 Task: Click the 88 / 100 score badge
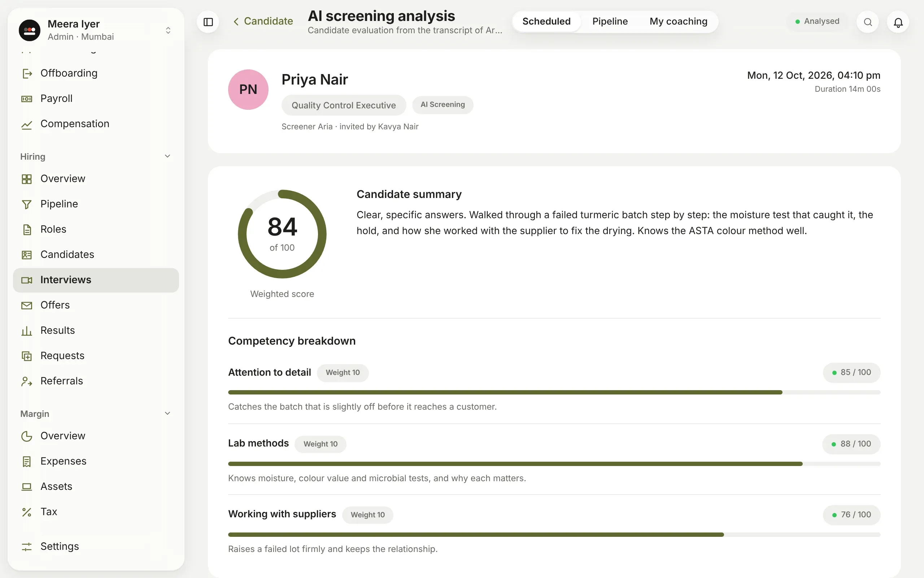point(851,444)
